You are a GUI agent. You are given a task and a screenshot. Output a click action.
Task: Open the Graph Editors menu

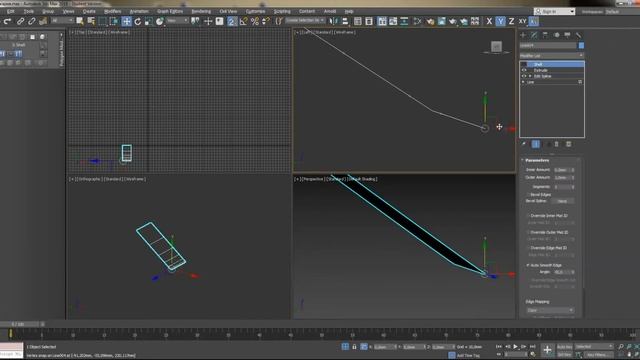170,11
